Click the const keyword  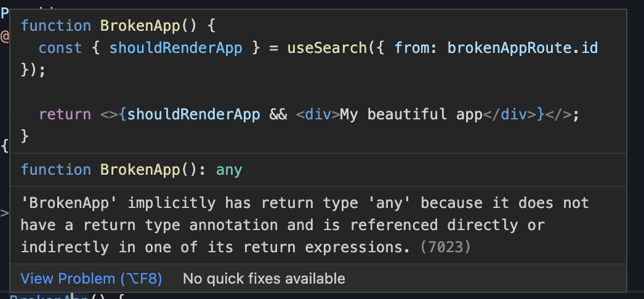tap(60, 48)
